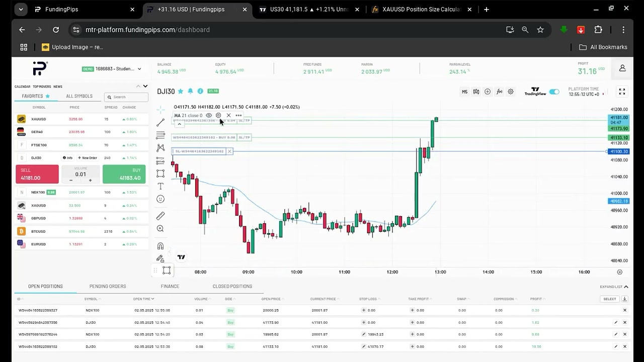
Task: Activate the ruler measure tool
Action: pos(160,216)
